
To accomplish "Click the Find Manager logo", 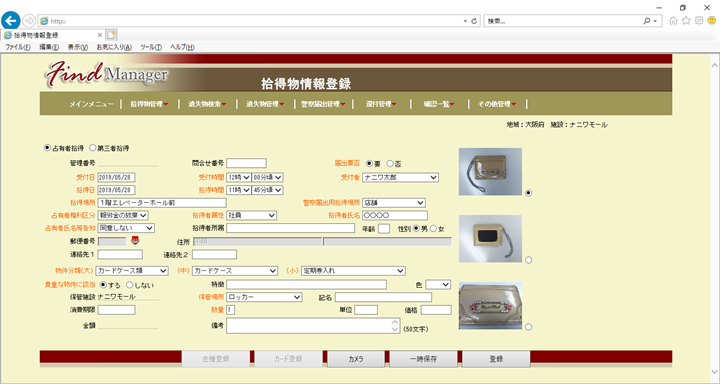I will 107,73.
